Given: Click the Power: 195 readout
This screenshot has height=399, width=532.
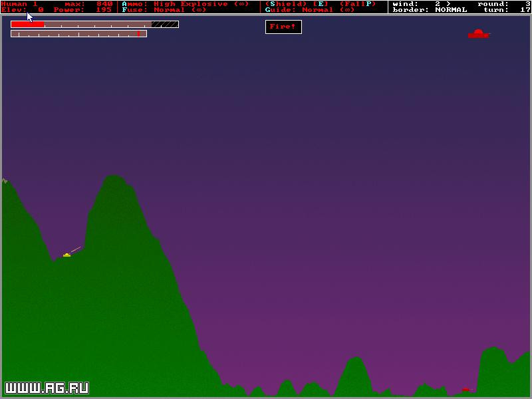Looking at the screenshot, I should point(82,10).
